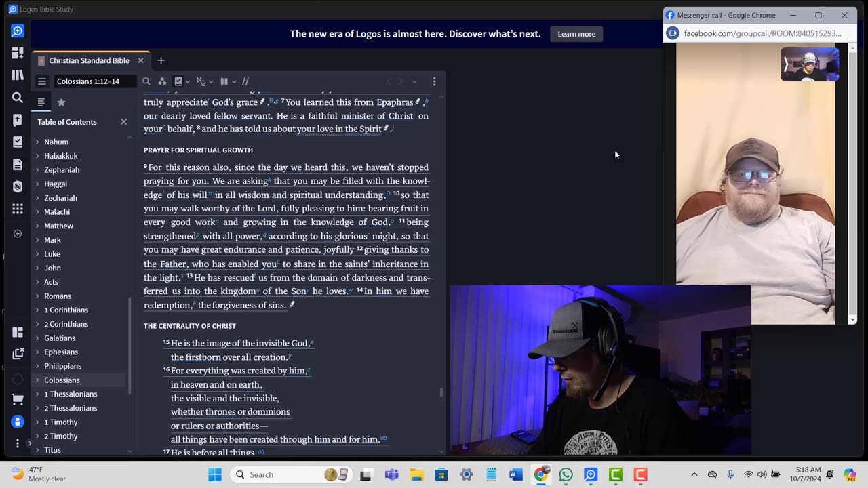The image size is (868, 488).
Task: Open the Guides checklist icon in sidebar
Action: 18,142
